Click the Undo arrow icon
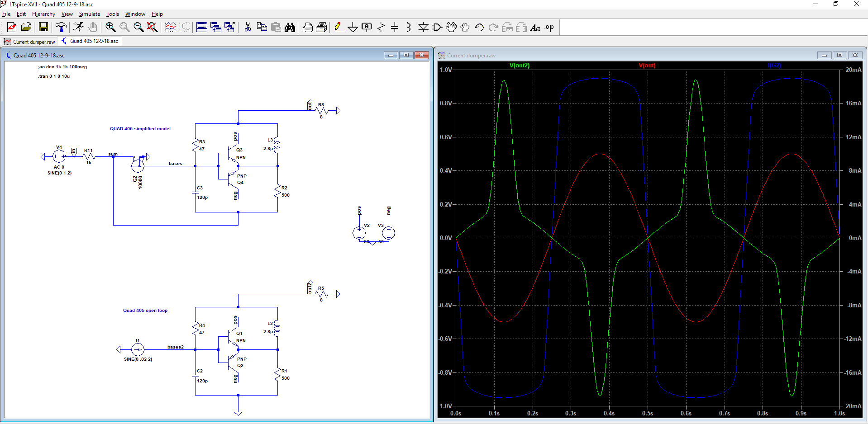The height and width of the screenshot is (424, 868). pyautogui.click(x=479, y=28)
